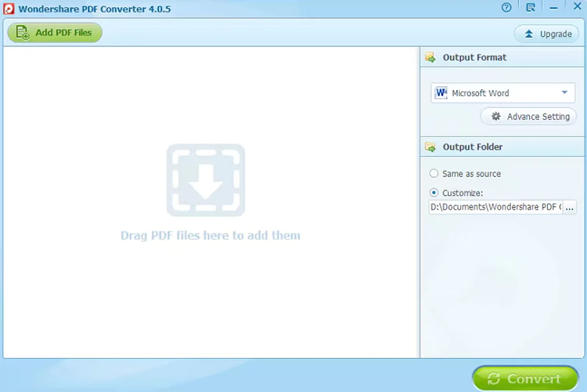Open the Upgrade option
The height and width of the screenshot is (392, 587).
pyautogui.click(x=546, y=34)
